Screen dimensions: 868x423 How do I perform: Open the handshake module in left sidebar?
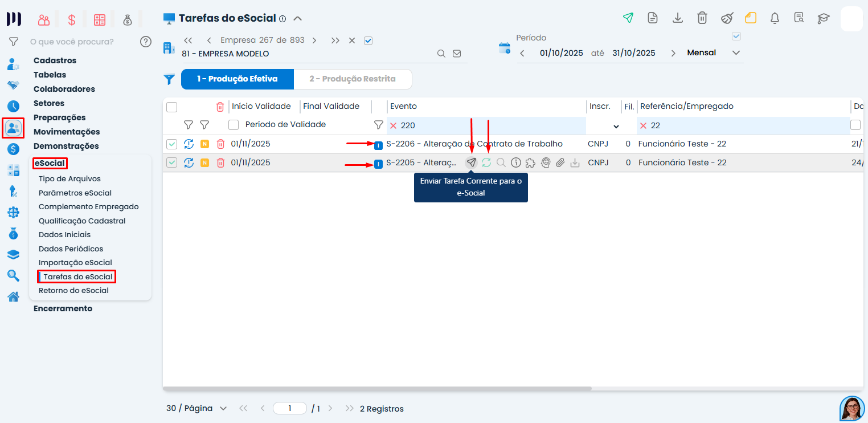pyautogui.click(x=13, y=85)
